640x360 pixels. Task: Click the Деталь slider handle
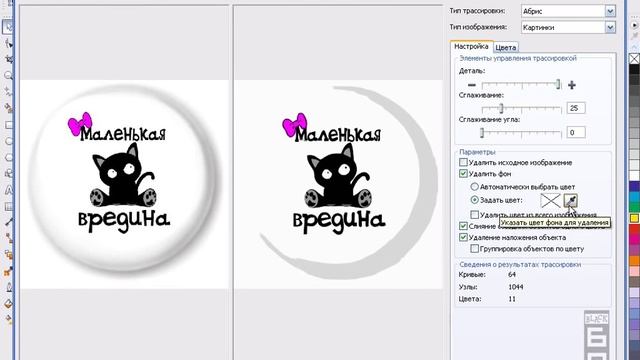558,84
